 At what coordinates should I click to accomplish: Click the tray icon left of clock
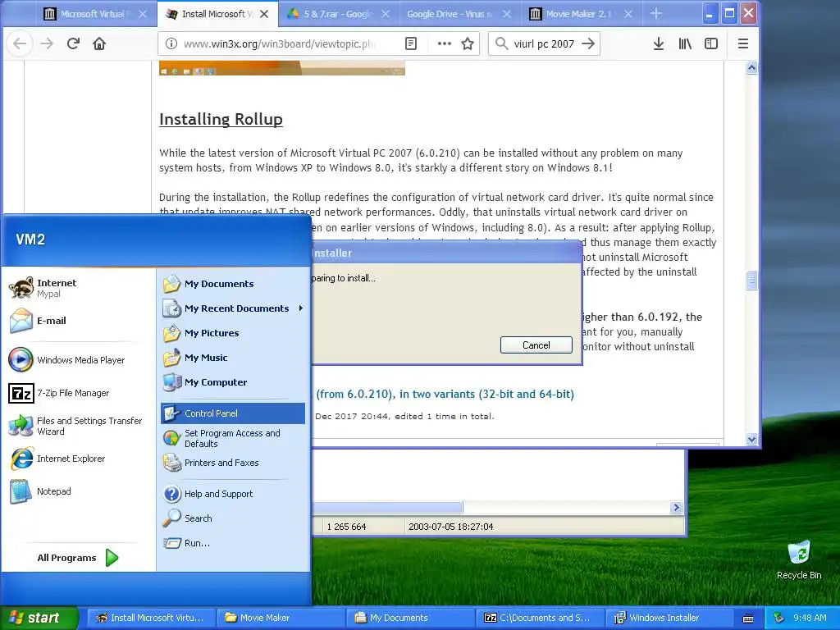tap(779, 619)
